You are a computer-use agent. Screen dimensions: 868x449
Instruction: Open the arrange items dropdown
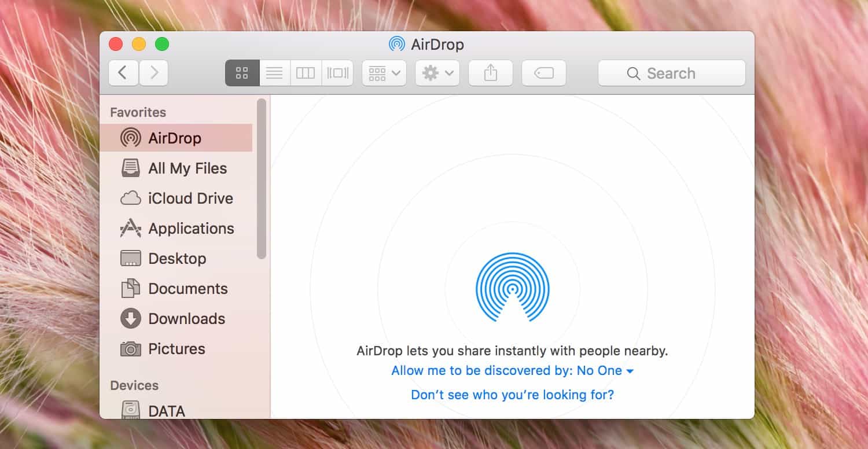384,72
